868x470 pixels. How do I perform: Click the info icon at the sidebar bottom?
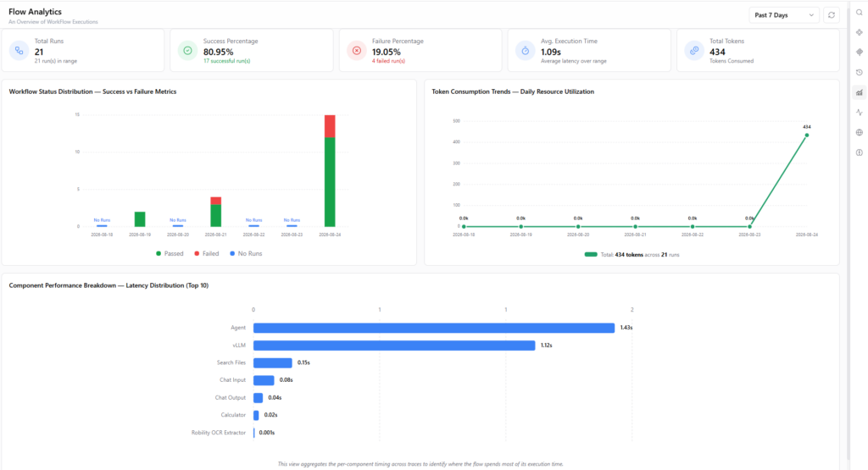(x=860, y=152)
